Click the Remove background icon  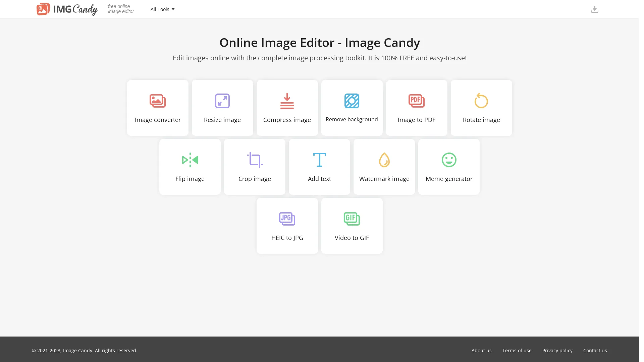pos(352,101)
